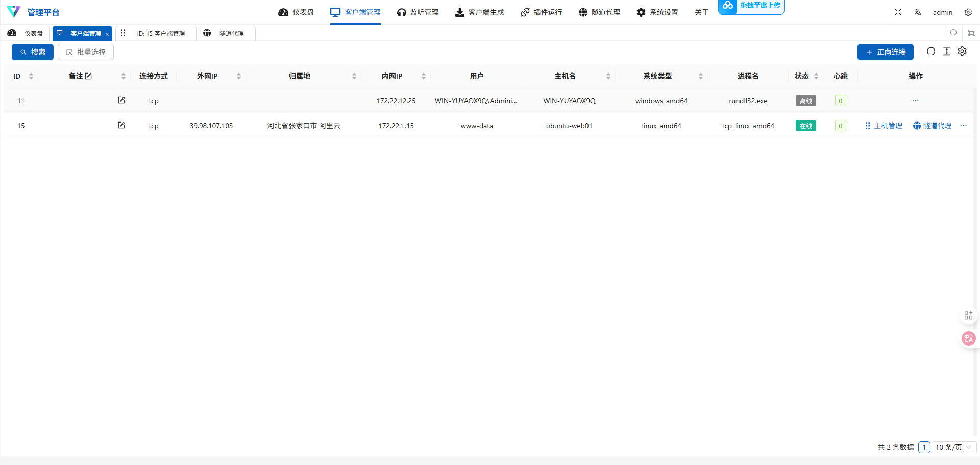The image size is (980, 465).
Task: Switch to the 隧道代理 page tab
Action: pos(228,33)
